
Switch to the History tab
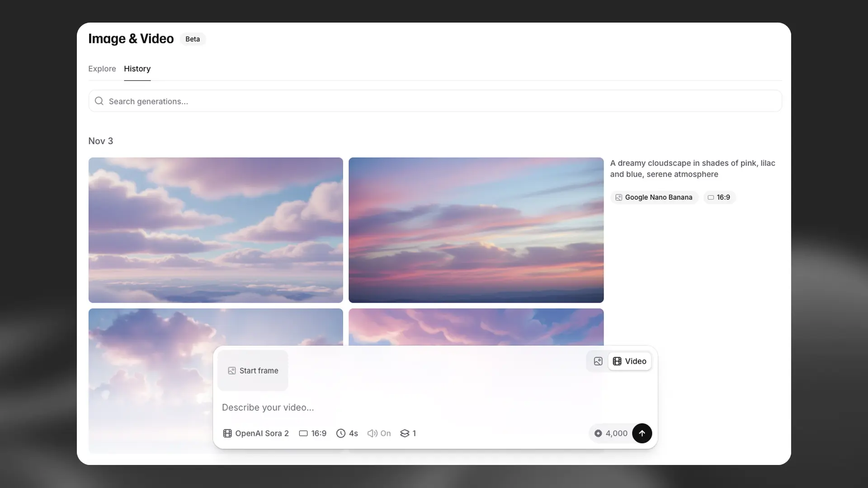coord(137,69)
